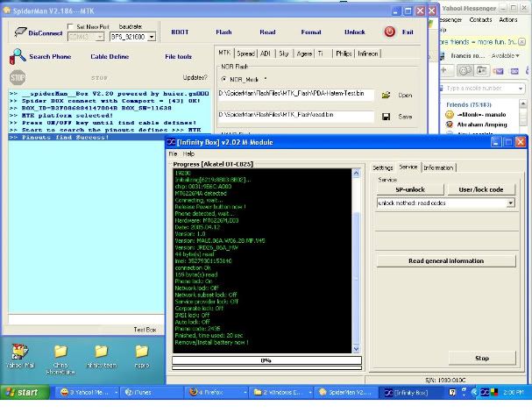This screenshot has width=532, height=420.
Task: Expand the baudrate BPS dropdown
Action: point(151,37)
